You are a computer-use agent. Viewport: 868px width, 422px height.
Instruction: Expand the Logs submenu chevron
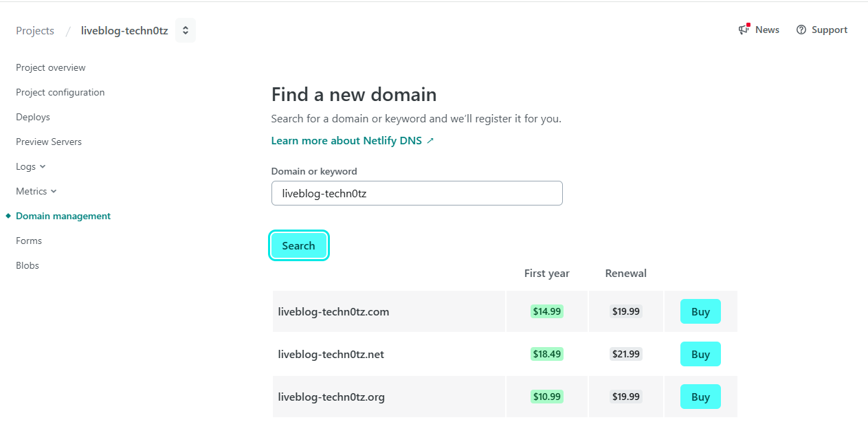(43, 166)
